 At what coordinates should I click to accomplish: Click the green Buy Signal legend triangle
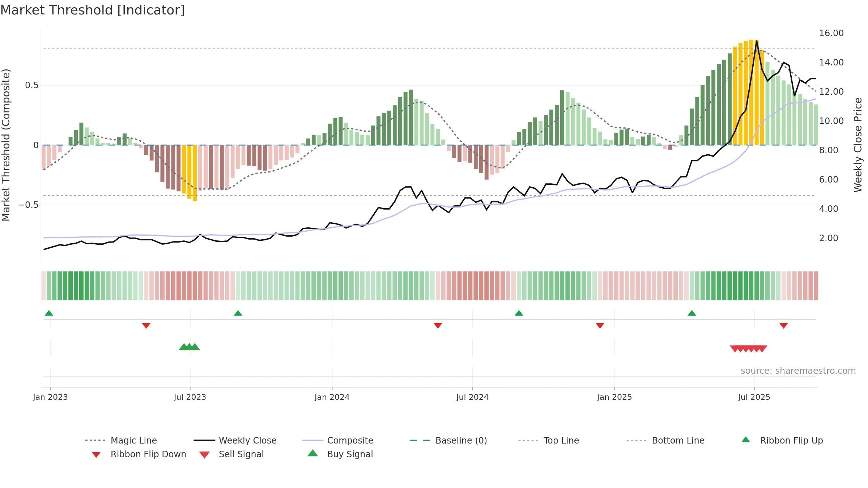point(313,453)
